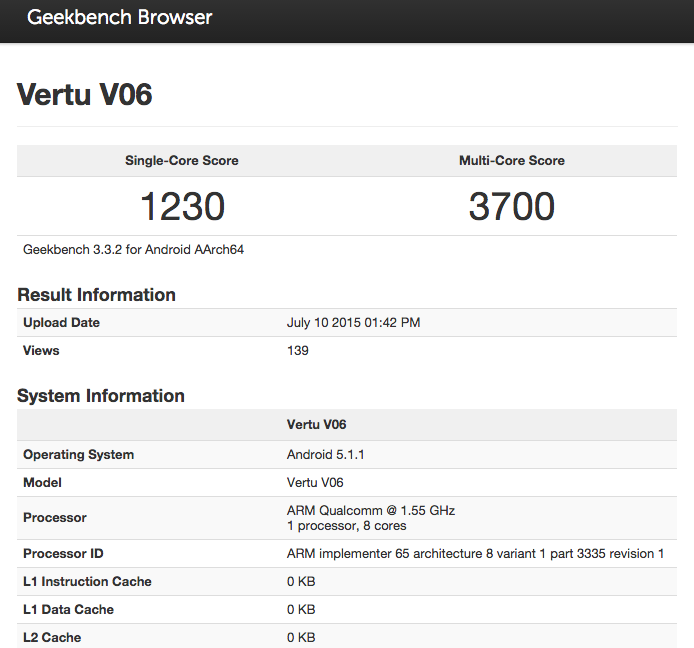The height and width of the screenshot is (648, 694).
Task: Click the Vertu V06 page title
Action: pyautogui.click(x=85, y=95)
